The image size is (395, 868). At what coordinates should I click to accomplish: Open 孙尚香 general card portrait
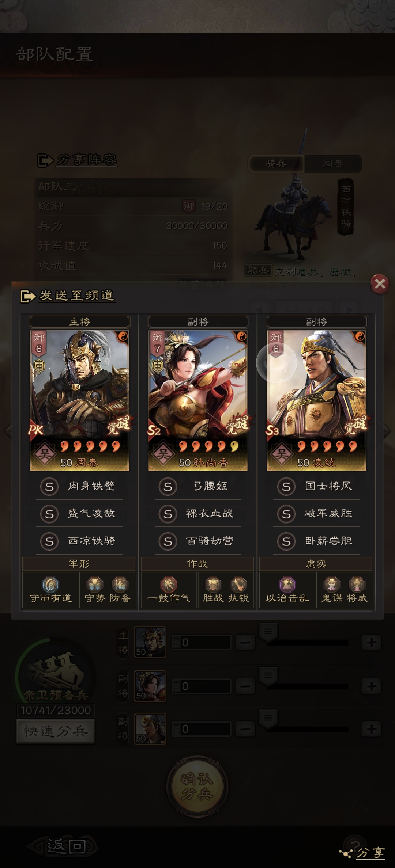click(x=198, y=400)
